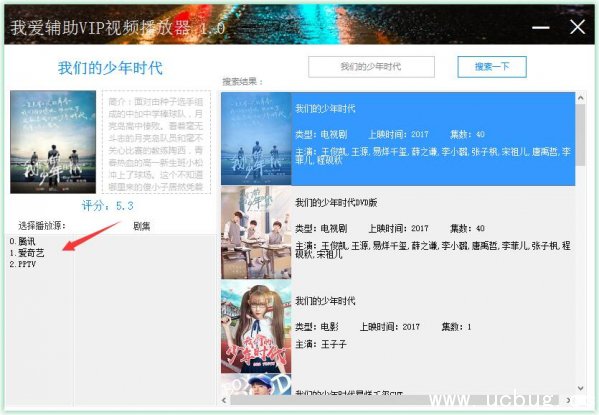Focus the search box containing 我们的少年时代
Screen dimensions: 599x415
tap(371, 67)
